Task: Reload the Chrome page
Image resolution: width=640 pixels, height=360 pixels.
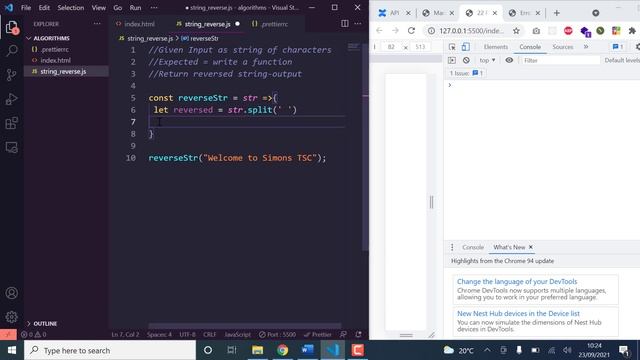Action: (411, 31)
